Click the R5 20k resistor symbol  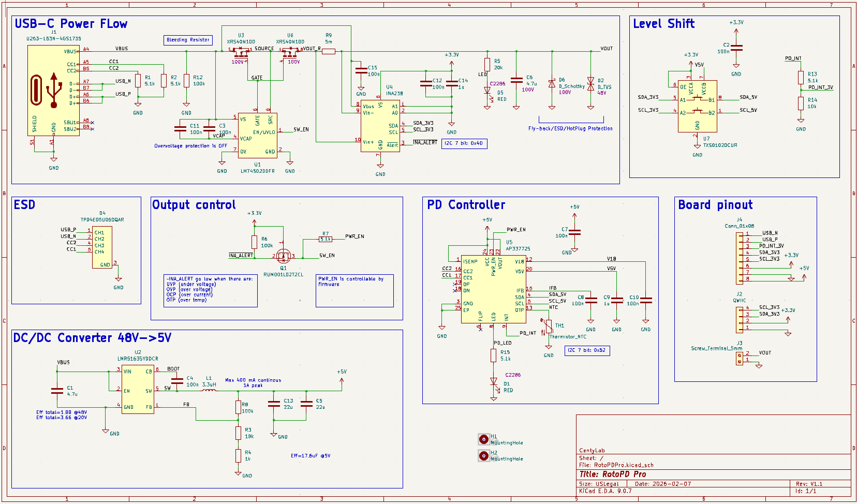pos(487,64)
